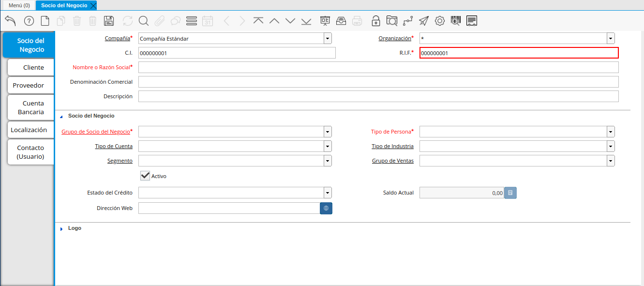Click the gear process icon in the toolbar
The width and height of the screenshot is (644, 286).
tap(439, 21)
